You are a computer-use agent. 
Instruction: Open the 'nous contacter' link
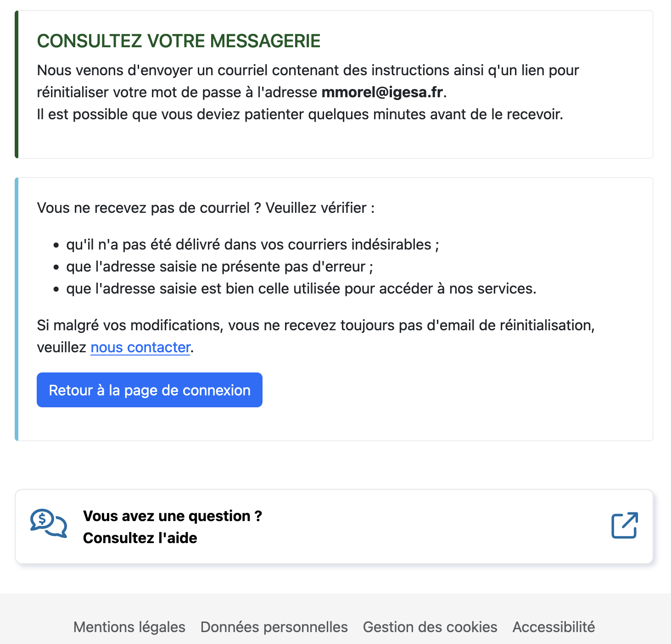pyautogui.click(x=140, y=347)
